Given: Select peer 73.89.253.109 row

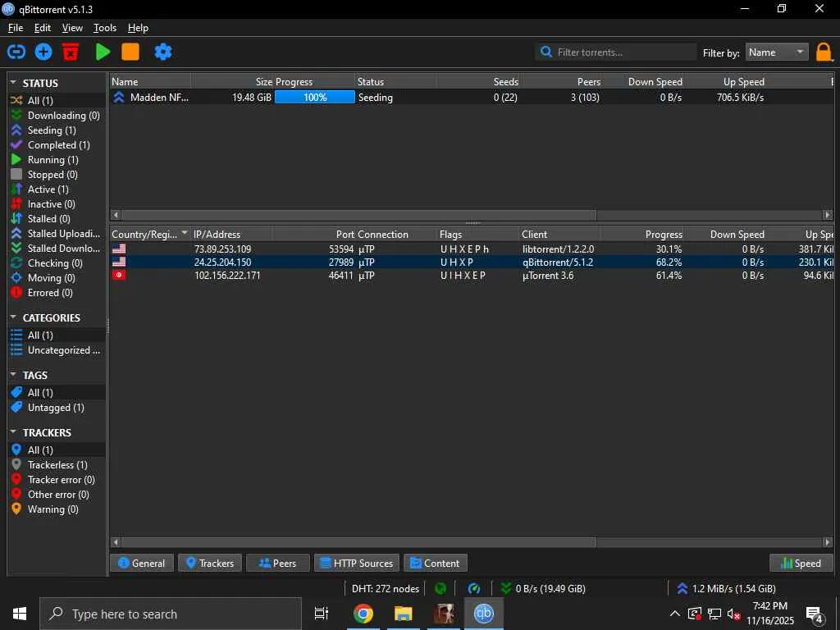Looking at the screenshot, I should [472, 249].
